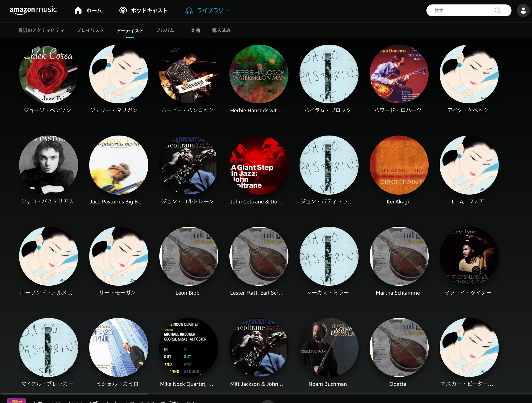Open ハービー・ハンコック artist image
Viewport: 532px width, 403px height.
(189, 74)
